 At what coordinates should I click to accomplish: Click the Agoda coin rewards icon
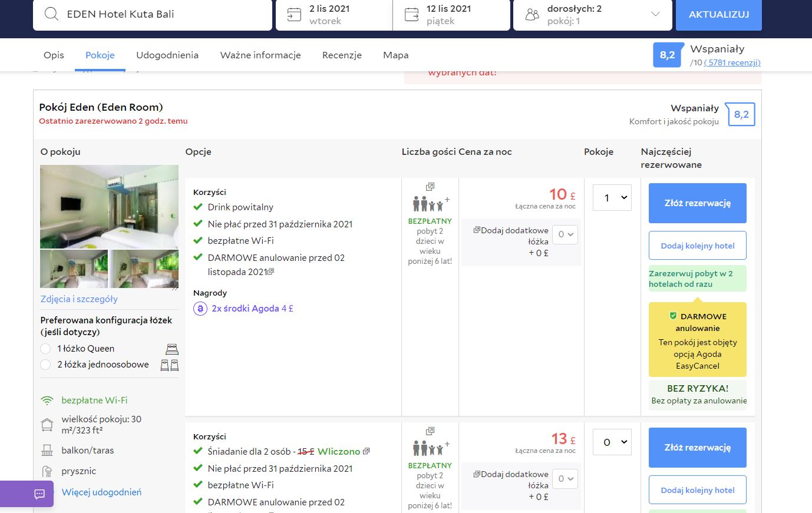click(200, 309)
